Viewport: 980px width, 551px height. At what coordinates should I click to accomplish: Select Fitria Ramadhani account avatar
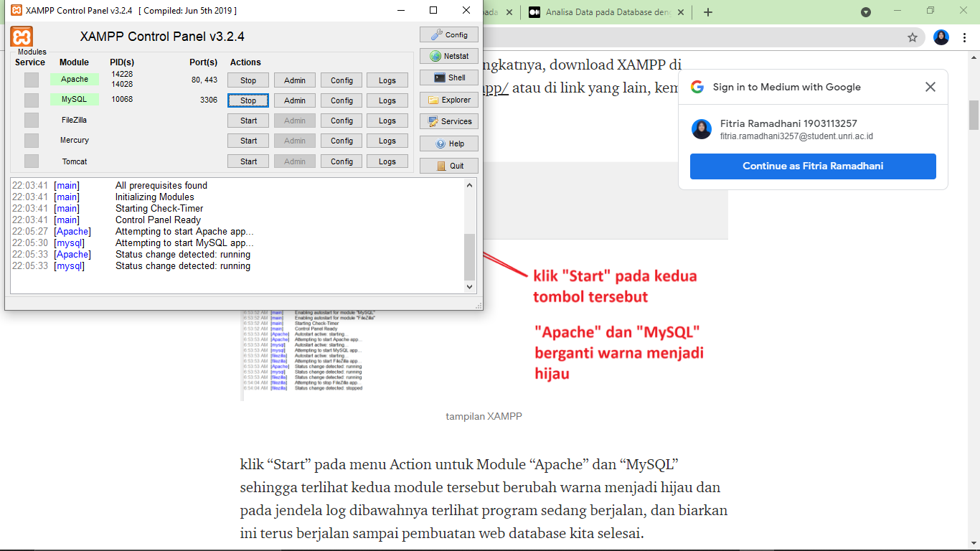pos(702,129)
